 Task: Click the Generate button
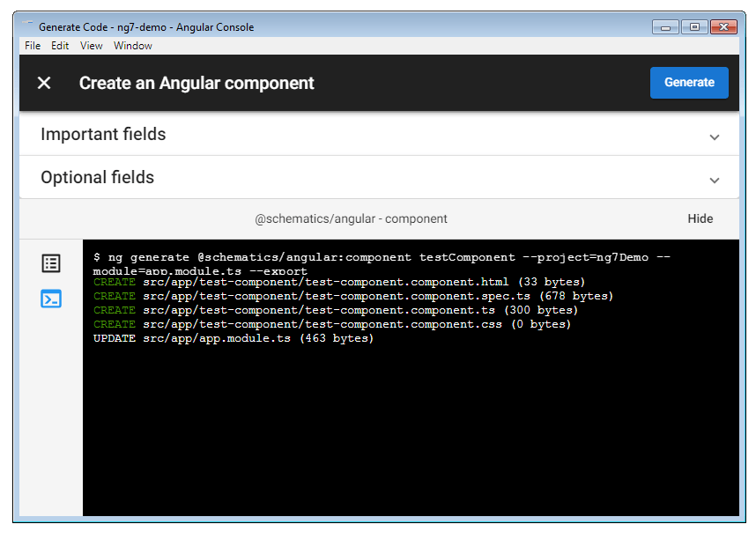pos(689,82)
